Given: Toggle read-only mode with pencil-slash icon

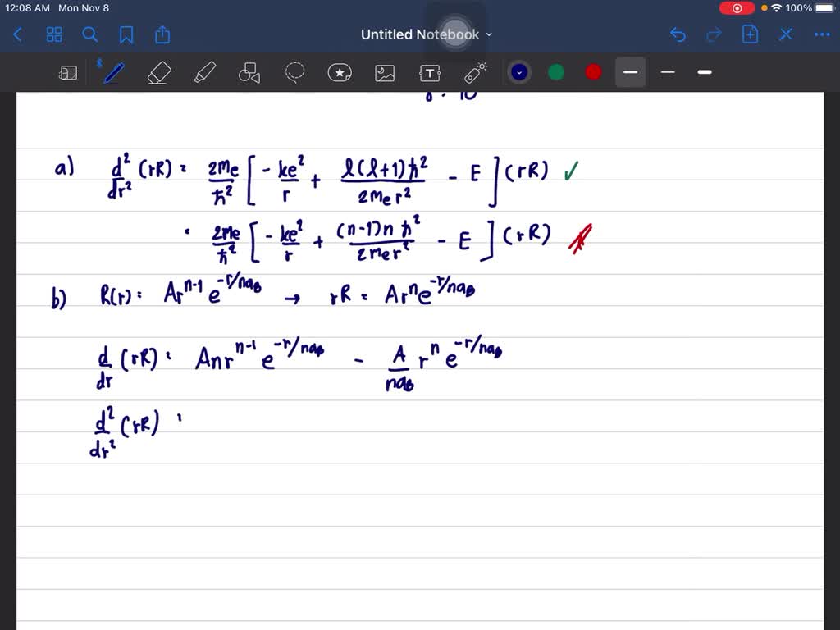Looking at the screenshot, I should point(786,34).
